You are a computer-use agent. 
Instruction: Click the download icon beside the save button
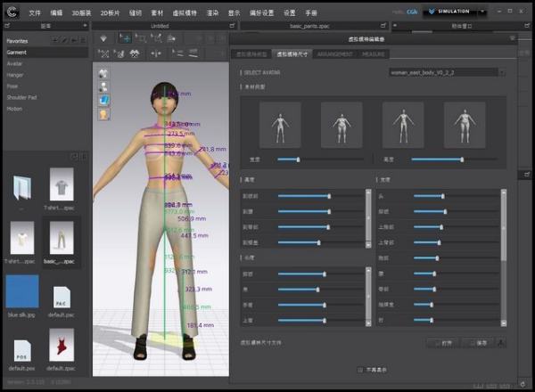499,341
